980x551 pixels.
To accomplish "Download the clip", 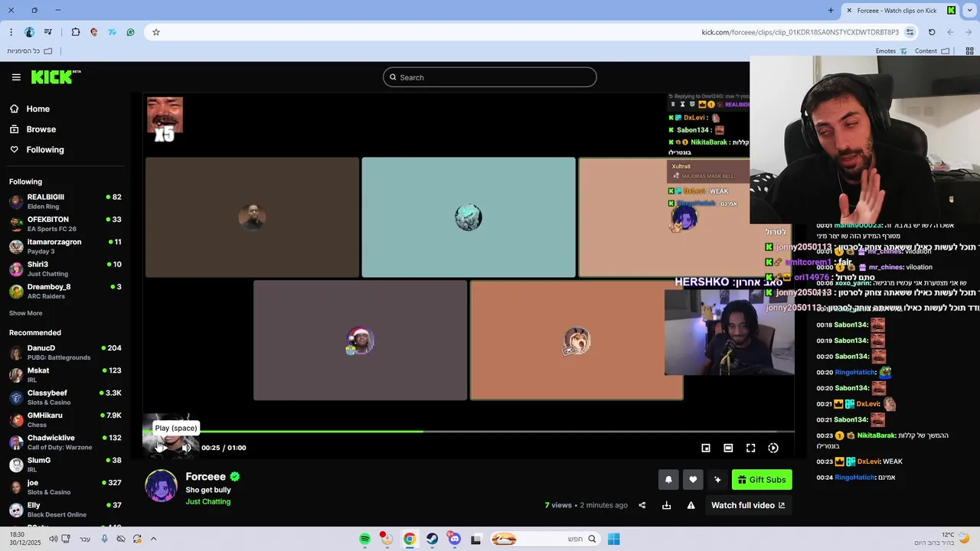I will (666, 505).
